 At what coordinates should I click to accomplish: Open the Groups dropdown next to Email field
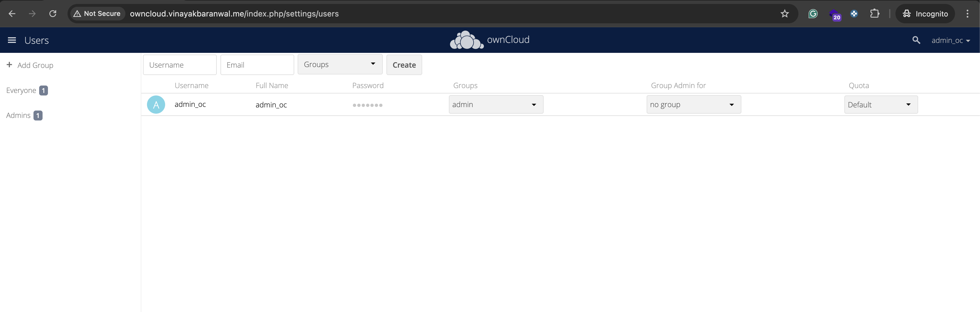pos(340,65)
